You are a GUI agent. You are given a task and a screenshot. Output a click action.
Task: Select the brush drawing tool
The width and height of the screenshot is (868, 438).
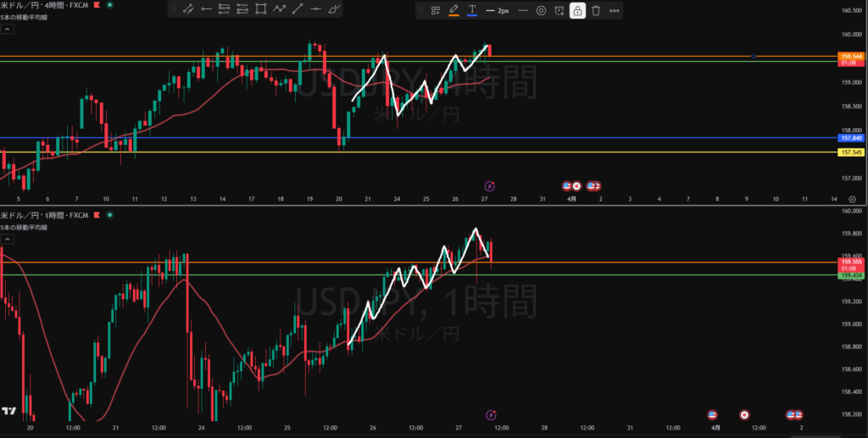[x=335, y=10]
